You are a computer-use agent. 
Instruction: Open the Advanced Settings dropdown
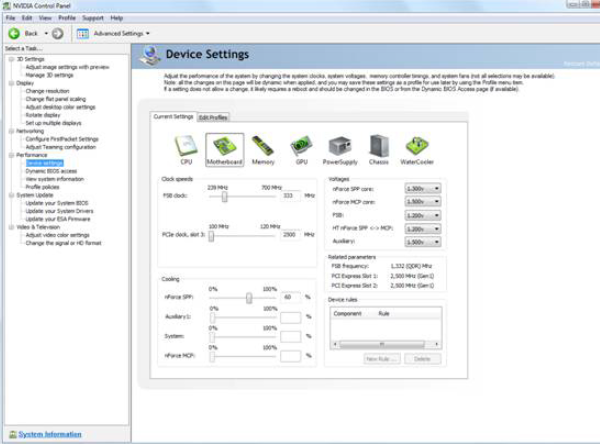(x=148, y=34)
